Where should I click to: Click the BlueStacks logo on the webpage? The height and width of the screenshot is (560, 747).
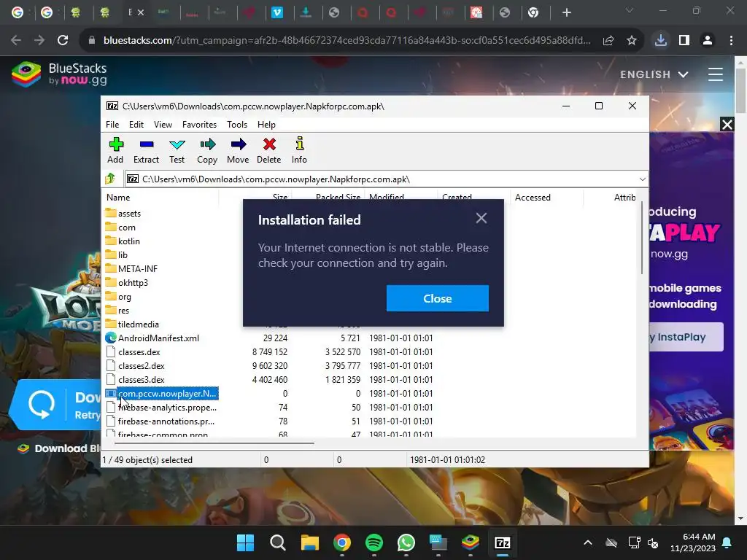point(59,74)
